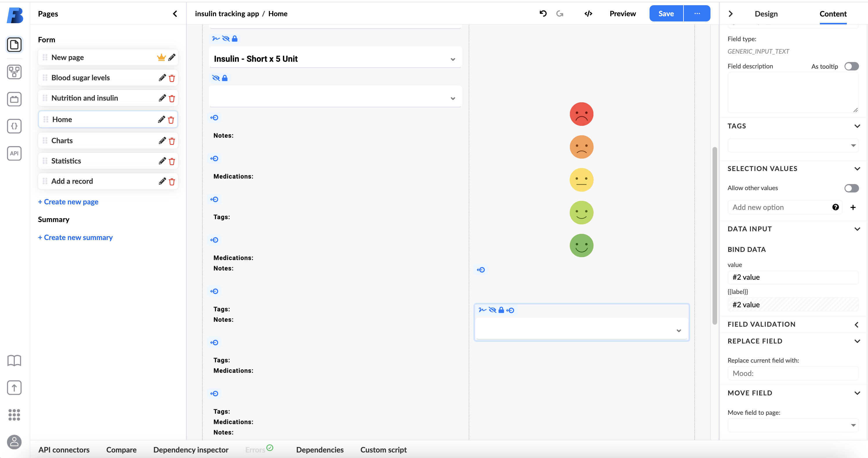Click the Field description text area
The height and width of the screenshot is (458, 868).
pyautogui.click(x=793, y=92)
